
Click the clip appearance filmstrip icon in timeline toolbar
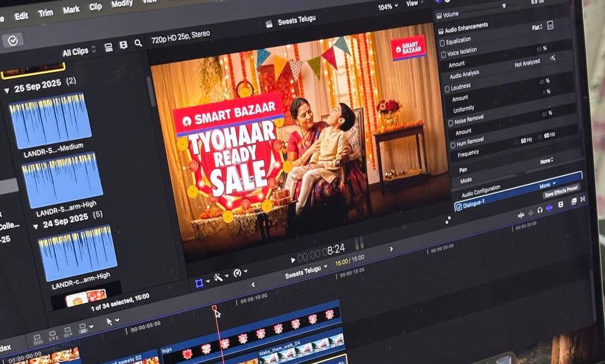[561, 205]
